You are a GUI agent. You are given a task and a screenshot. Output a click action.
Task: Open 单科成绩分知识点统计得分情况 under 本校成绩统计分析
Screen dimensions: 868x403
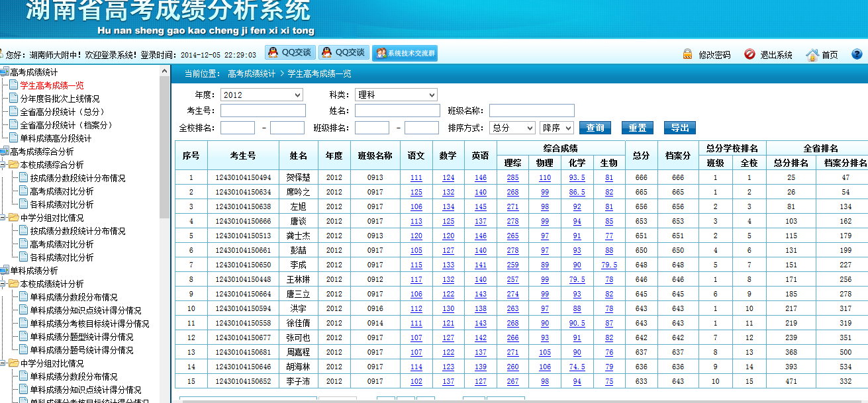(x=85, y=310)
